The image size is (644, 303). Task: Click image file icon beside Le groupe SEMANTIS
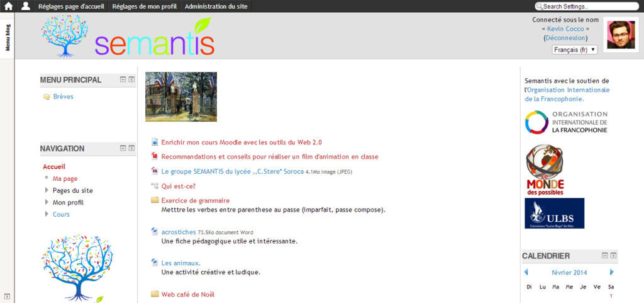(155, 171)
